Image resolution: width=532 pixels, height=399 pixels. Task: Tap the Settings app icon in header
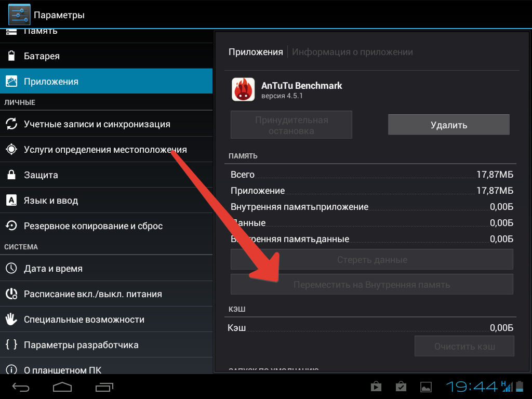point(19,15)
